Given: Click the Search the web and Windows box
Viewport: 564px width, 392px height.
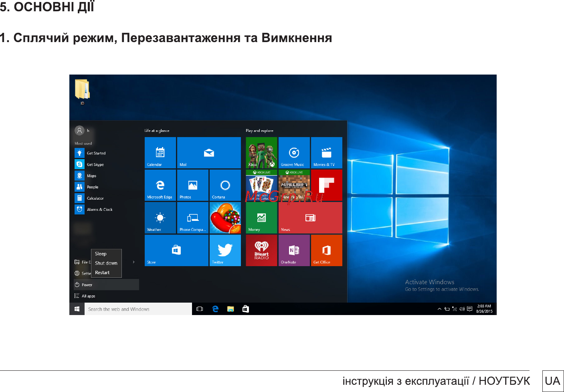Looking at the screenshot, I should click(138, 309).
